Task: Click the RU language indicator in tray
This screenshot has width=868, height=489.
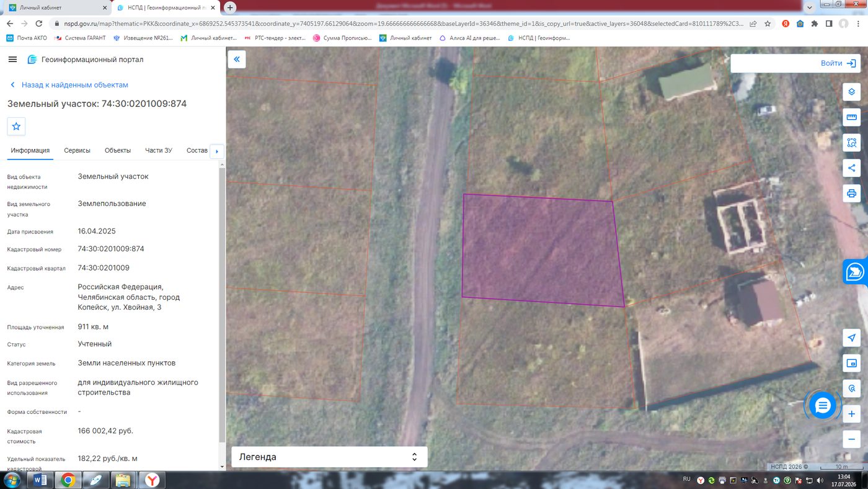Action: coord(686,479)
